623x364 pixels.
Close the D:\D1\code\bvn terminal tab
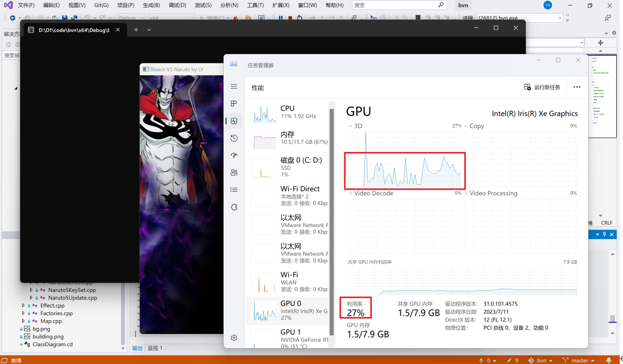pyautogui.click(x=118, y=29)
